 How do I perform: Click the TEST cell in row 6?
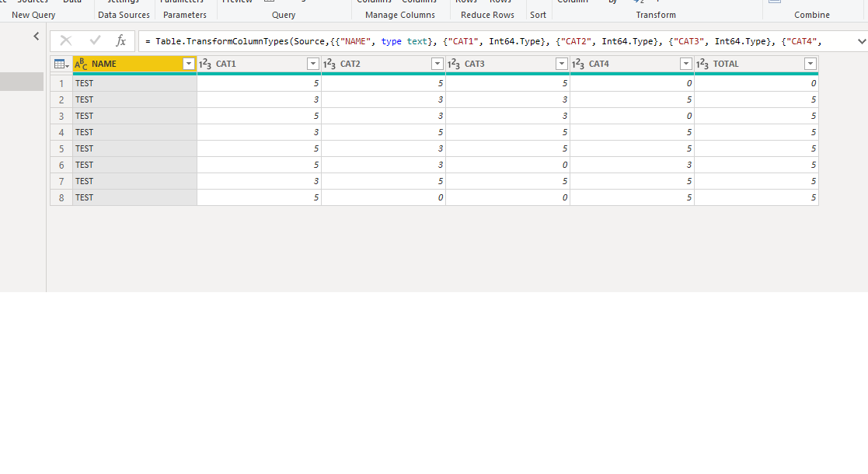134,165
